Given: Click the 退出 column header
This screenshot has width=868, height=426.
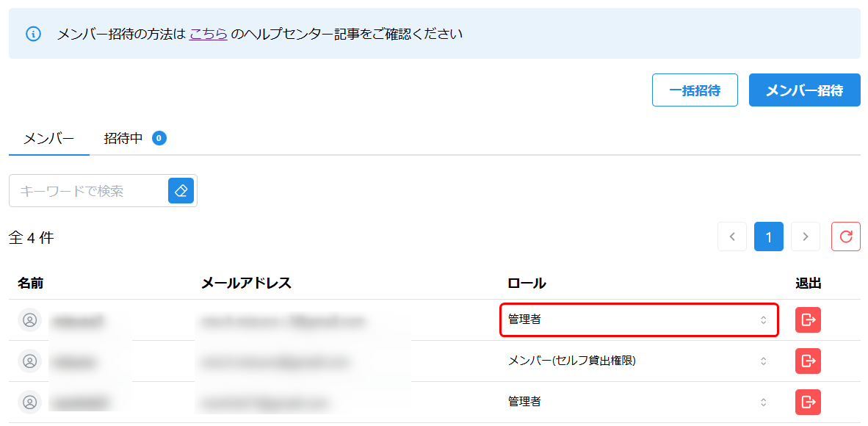Looking at the screenshot, I should [809, 283].
